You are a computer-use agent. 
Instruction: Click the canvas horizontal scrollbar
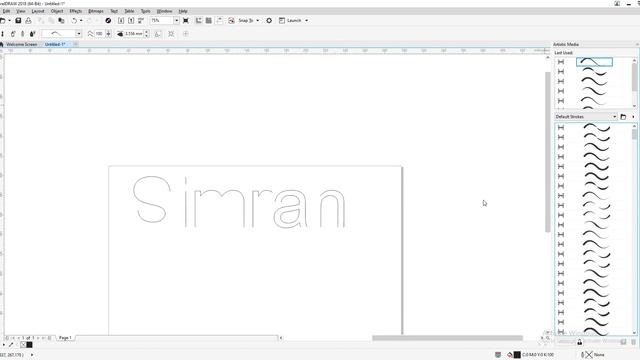click(447, 338)
